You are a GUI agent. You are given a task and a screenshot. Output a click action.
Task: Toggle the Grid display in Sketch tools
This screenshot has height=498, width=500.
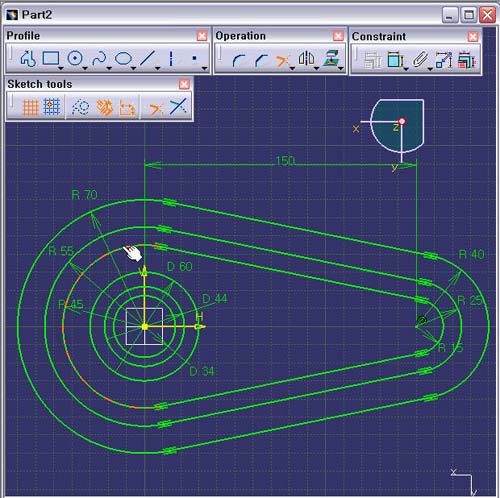(x=30, y=107)
